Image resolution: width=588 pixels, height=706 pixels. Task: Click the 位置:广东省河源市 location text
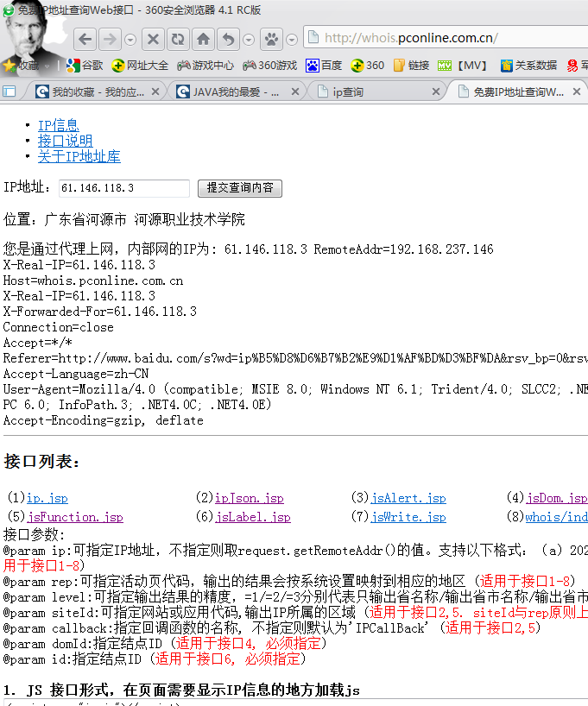click(124, 220)
